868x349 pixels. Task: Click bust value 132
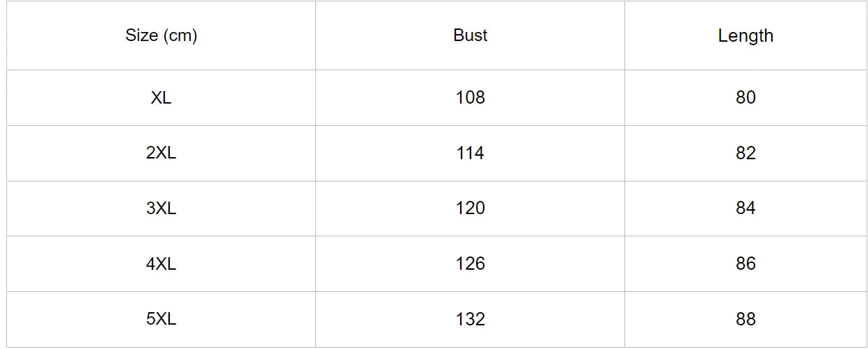click(x=470, y=319)
